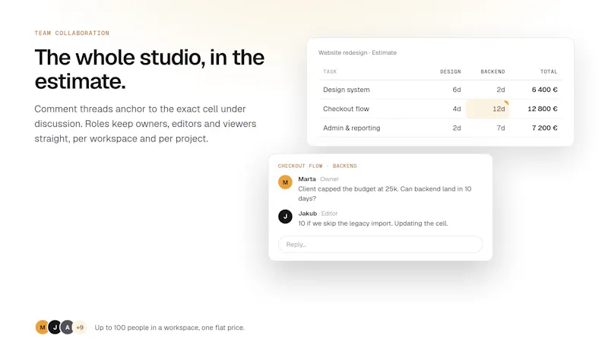This screenshot has width=608, height=364.
Task: Click Jakub's black J avatar in comment thread
Action: pyautogui.click(x=285, y=217)
